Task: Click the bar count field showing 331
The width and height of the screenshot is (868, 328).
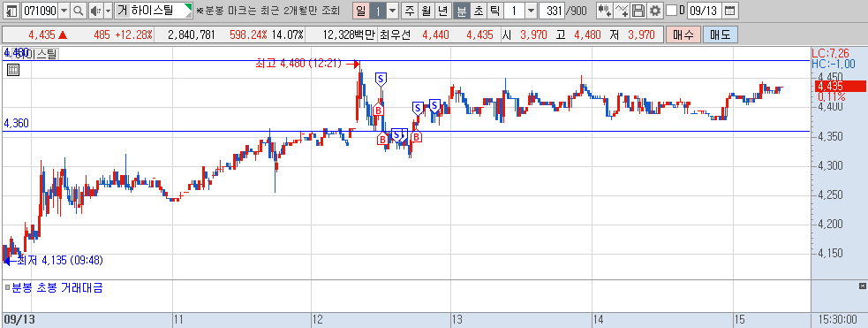Action: click(552, 10)
